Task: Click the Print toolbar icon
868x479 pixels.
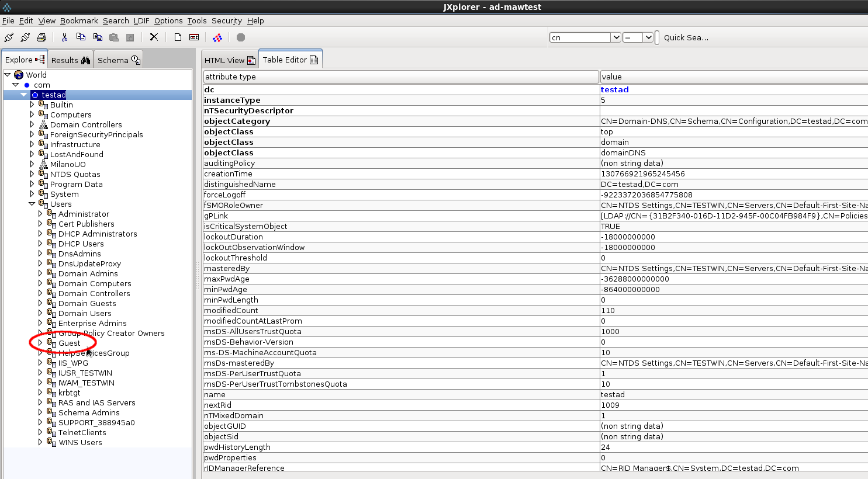Action: 42,37
